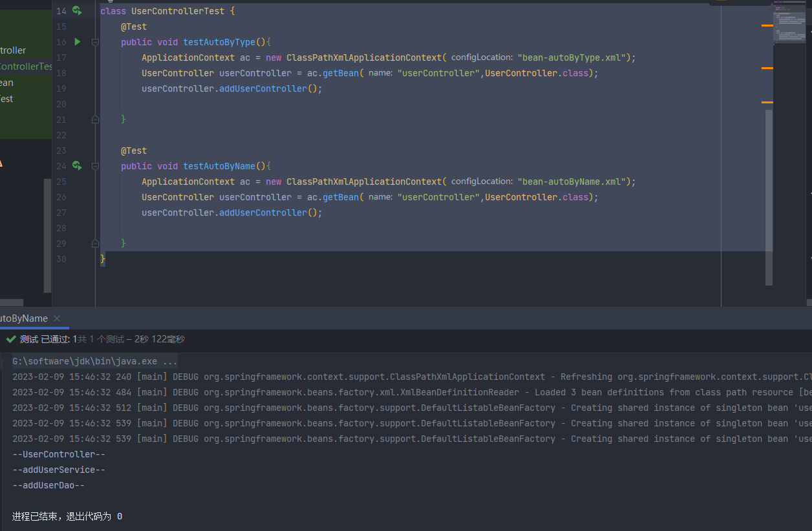Select highlighted ControllerTest item in project tree
Screen dimensions: 812x531
26,67
